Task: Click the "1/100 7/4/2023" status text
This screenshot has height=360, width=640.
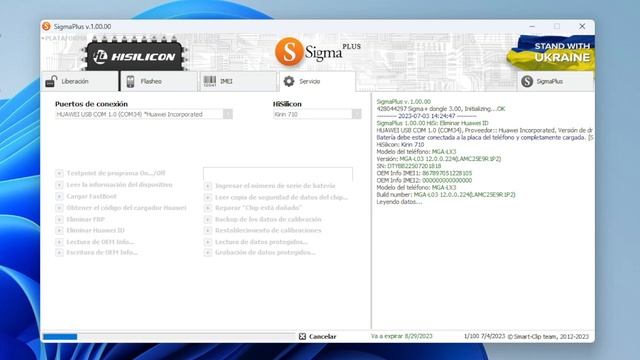Action: point(484,336)
